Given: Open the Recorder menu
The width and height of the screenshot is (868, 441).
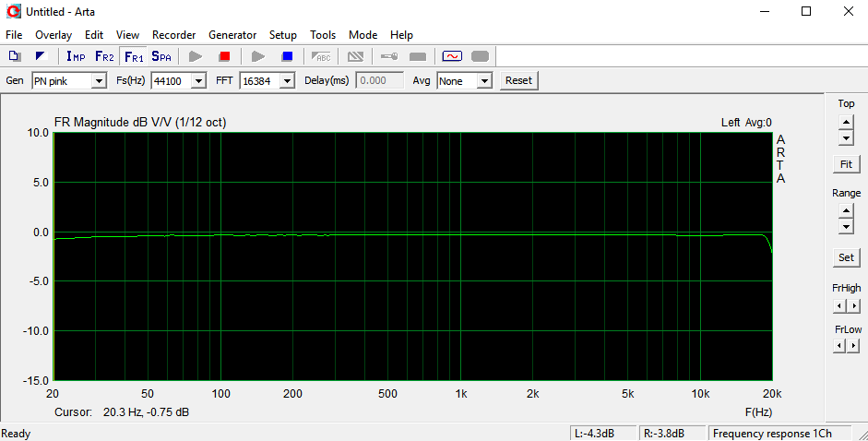Looking at the screenshot, I should pyautogui.click(x=173, y=35).
